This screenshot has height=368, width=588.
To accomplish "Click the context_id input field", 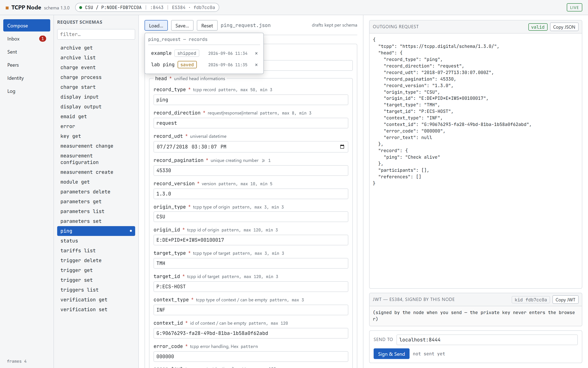I will point(251,333).
